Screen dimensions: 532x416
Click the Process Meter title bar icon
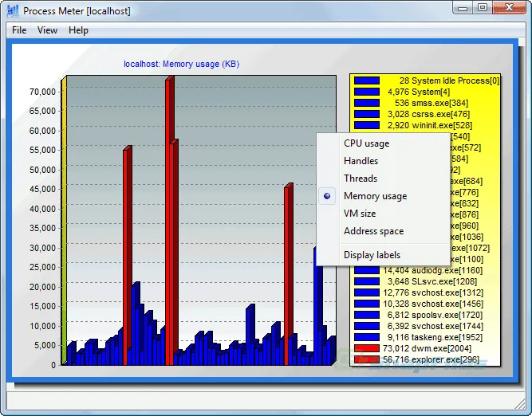pos(13,11)
